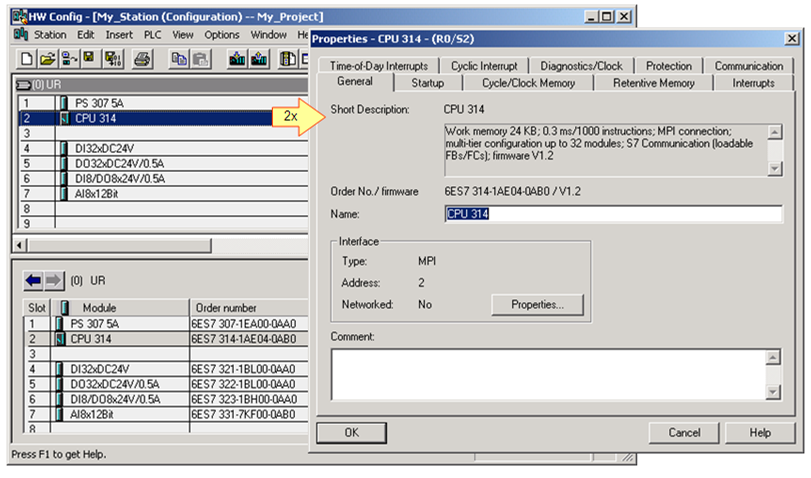Open the Window menu
This screenshot has height=478, width=811.
tap(268, 35)
